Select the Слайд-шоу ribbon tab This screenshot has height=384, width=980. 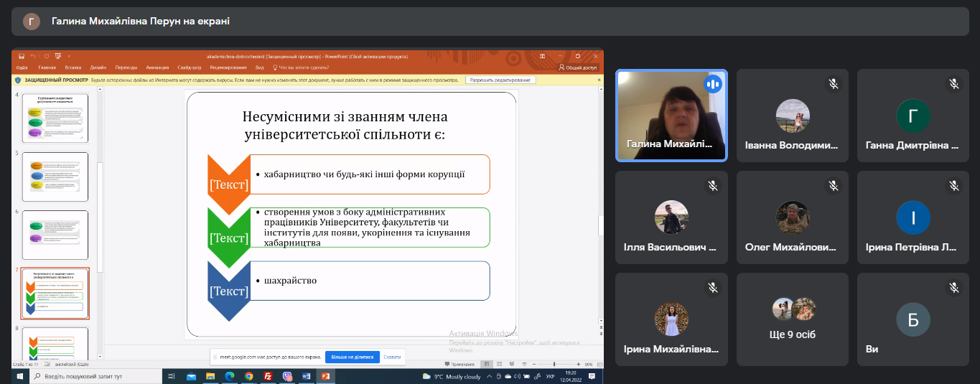click(x=190, y=67)
